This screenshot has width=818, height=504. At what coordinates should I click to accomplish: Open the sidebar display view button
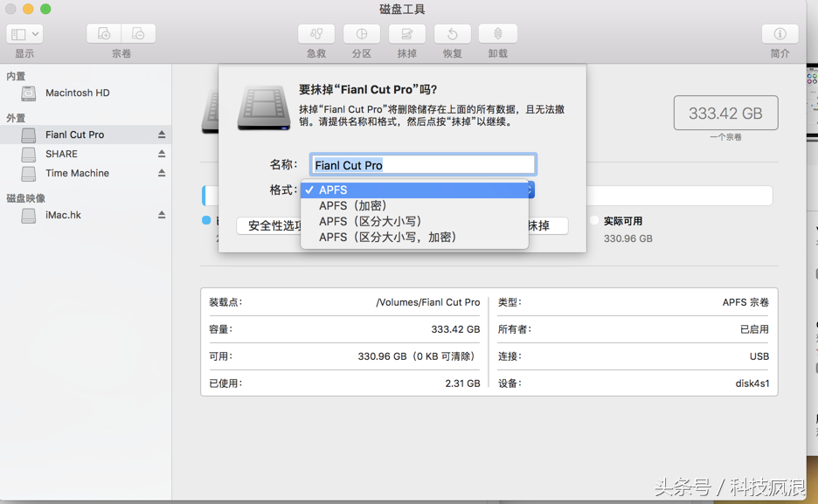[24, 34]
